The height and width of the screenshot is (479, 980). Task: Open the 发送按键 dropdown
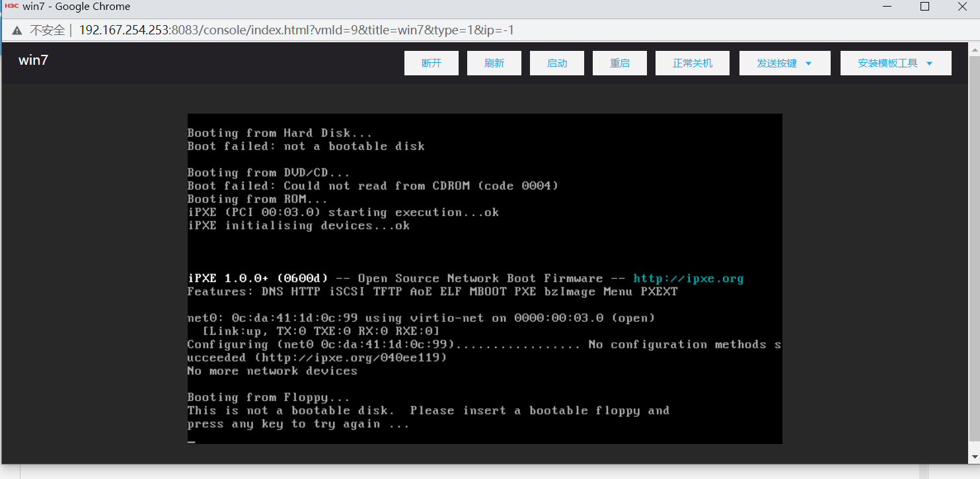coord(784,63)
